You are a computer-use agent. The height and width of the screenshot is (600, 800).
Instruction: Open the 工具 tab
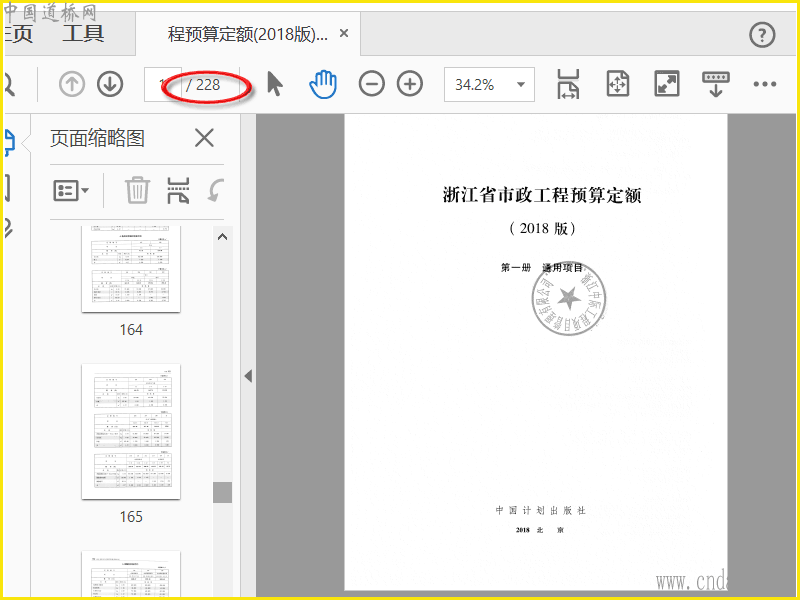[x=83, y=34]
